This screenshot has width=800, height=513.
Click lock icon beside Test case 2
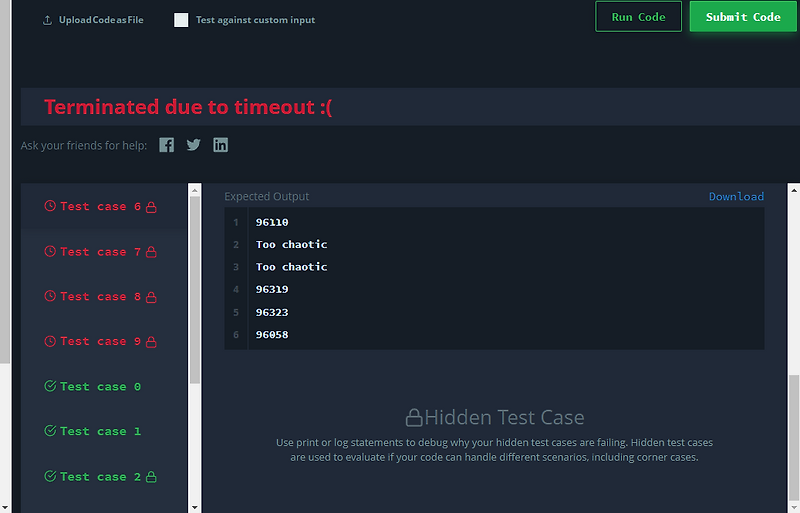(151, 477)
